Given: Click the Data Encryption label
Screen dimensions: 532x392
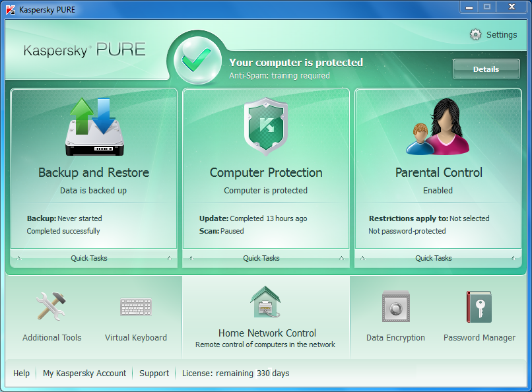Looking at the screenshot, I should click(x=395, y=338).
